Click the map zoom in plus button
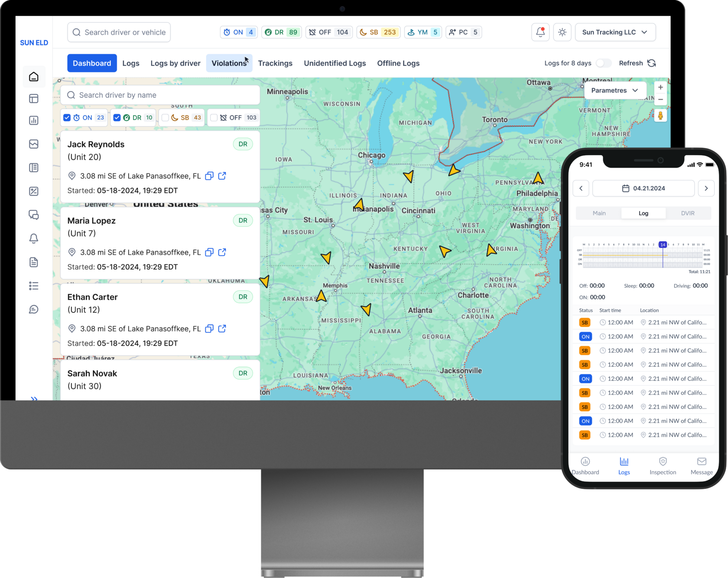Screen dimensions: 728x578 coord(660,88)
